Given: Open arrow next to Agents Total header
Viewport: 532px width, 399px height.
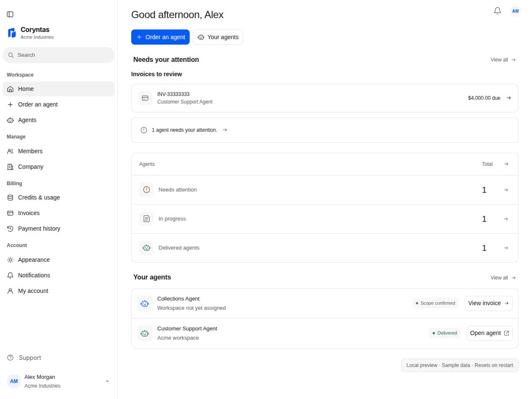Looking at the screenshot, I should click(506, 164).
